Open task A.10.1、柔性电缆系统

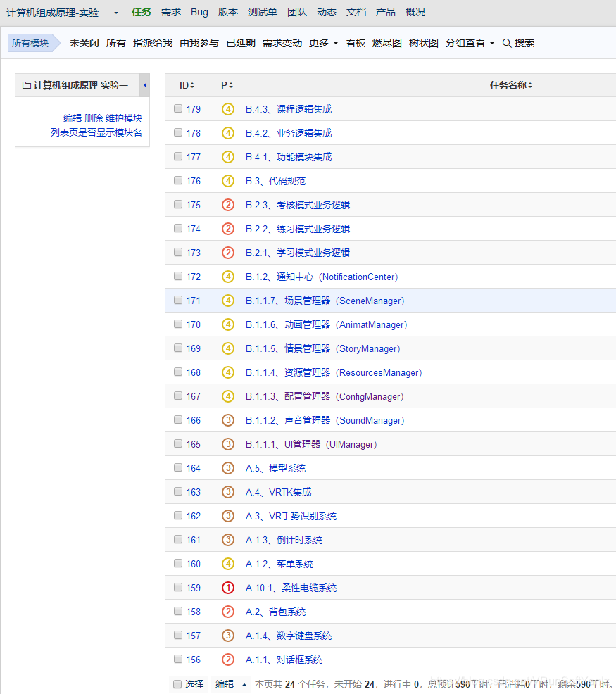[291, 588]
